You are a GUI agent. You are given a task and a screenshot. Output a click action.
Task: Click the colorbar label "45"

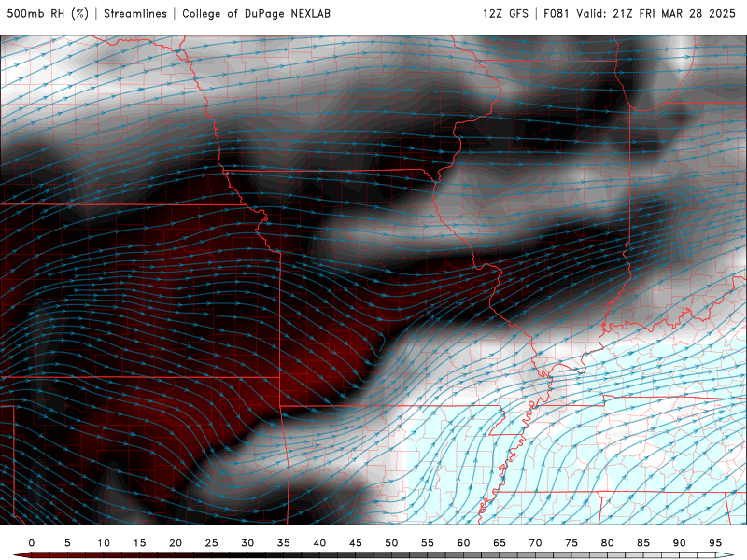click(356, 543)
